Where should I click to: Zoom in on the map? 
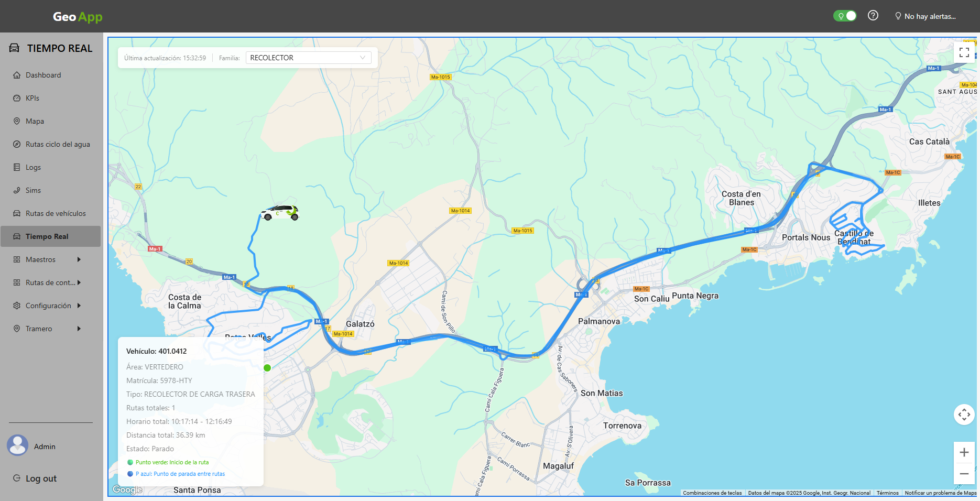[x=964, y=452]
